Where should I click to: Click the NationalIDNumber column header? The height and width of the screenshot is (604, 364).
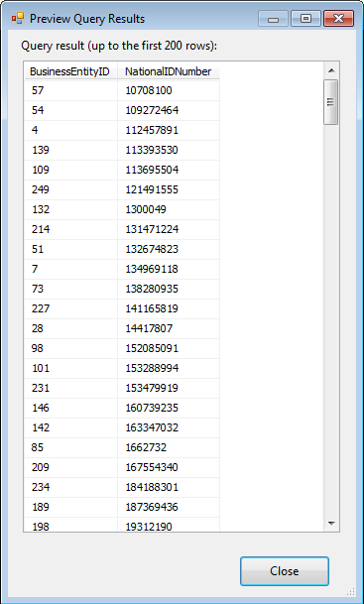[169, 71]
